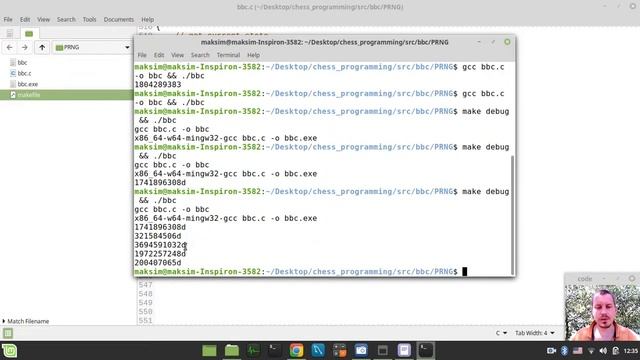Open the editor's Documents menu

[118, 19]
